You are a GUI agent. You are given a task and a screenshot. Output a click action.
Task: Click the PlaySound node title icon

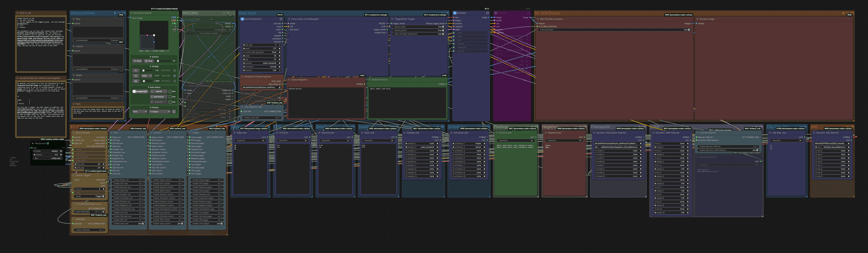pos(33,143)
